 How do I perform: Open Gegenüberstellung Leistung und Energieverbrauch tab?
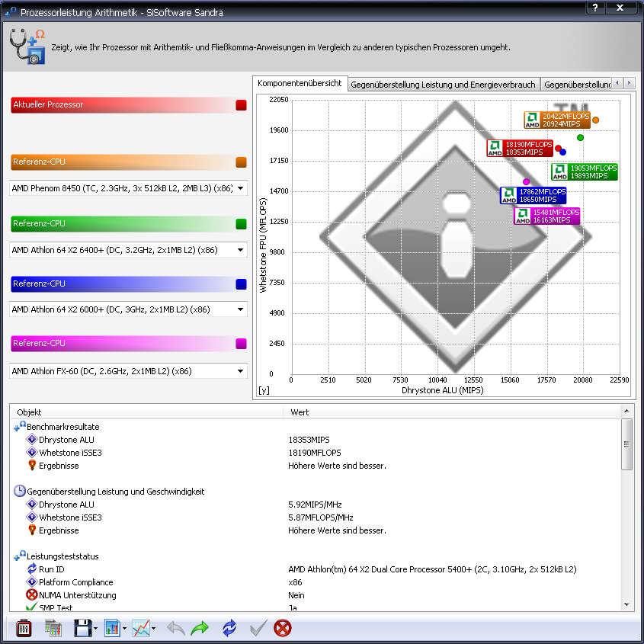tap(443, 85)
